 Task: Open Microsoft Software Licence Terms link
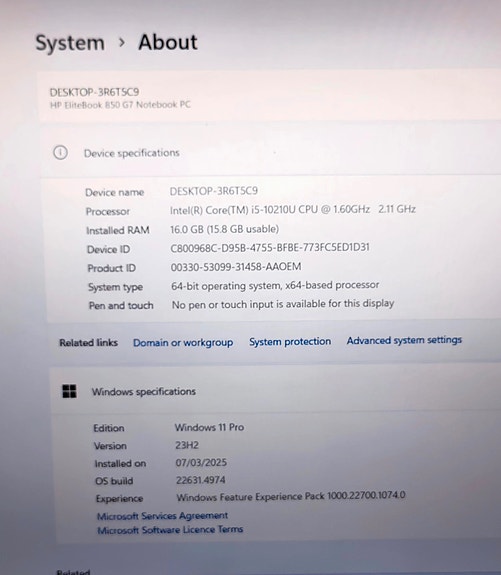170,530
